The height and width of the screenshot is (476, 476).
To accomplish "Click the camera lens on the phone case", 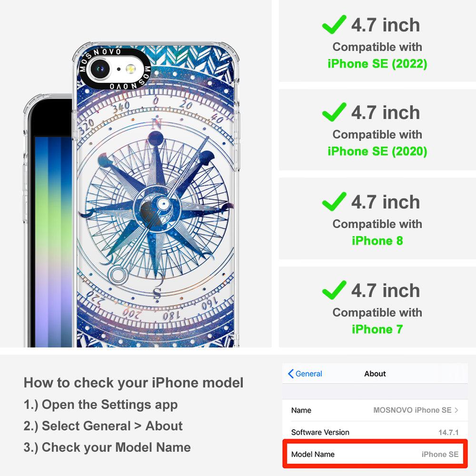I will [100, 69].
